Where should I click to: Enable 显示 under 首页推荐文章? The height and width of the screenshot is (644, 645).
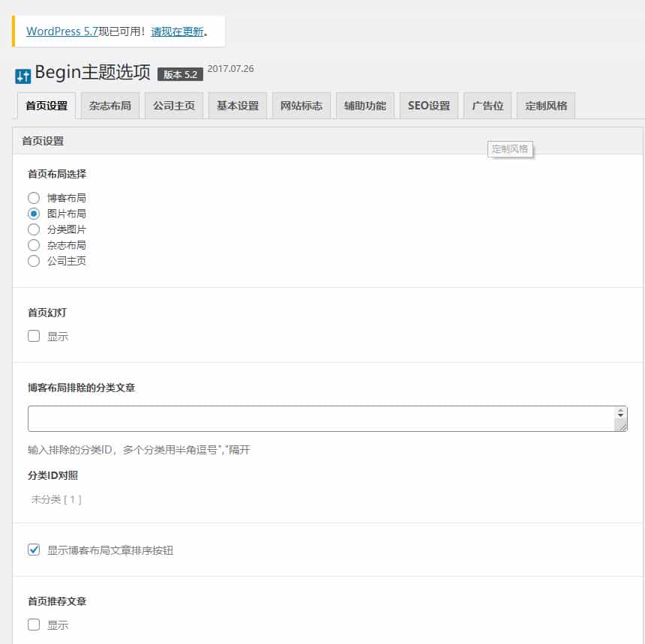click(x=34, y=624)
